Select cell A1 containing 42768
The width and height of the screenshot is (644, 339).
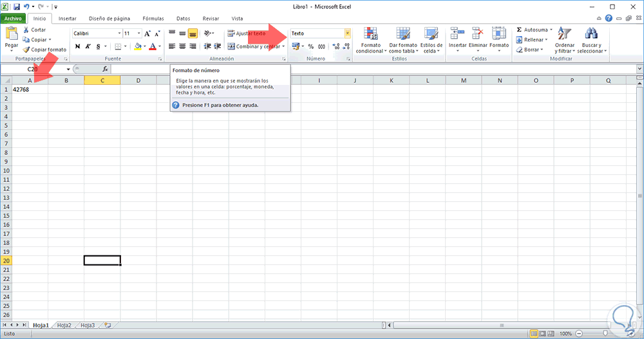[x=30, y=89]
